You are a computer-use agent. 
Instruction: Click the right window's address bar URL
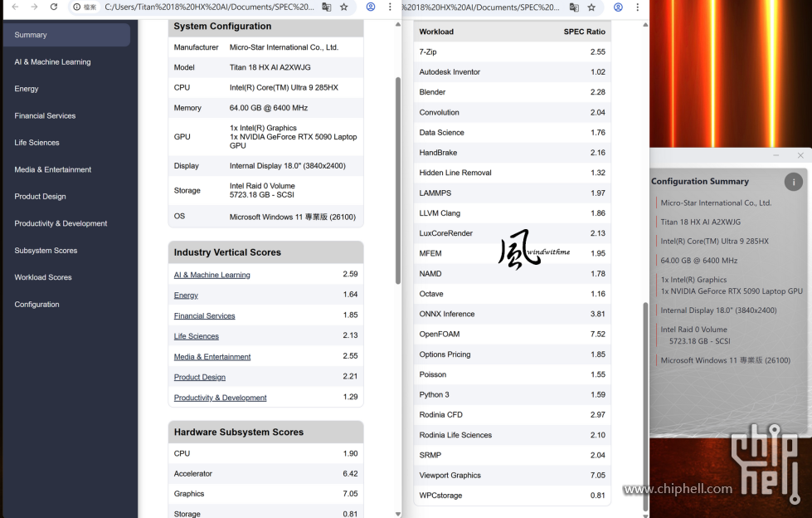pos(480,7)
